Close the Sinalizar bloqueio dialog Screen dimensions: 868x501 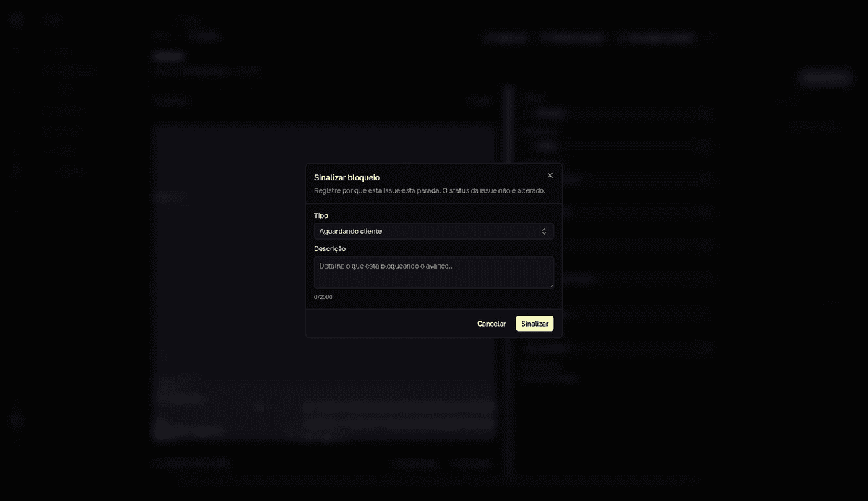tap(550, 175)
